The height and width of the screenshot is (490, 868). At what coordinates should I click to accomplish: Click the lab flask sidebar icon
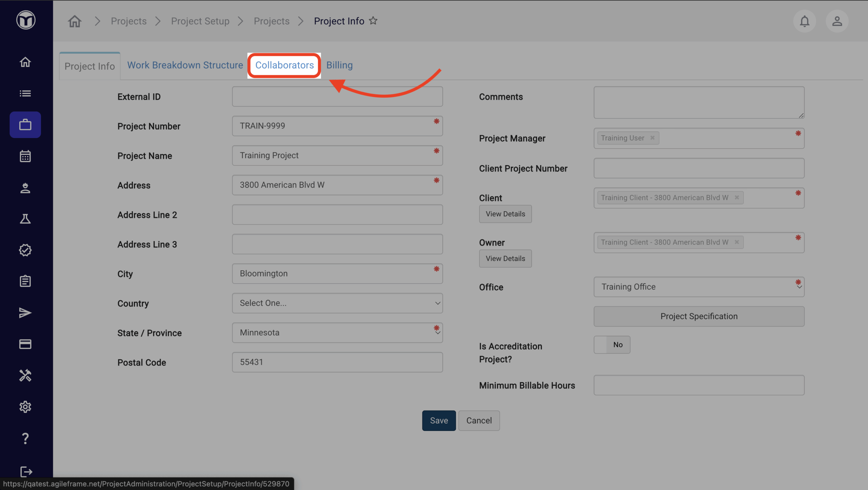25,219
